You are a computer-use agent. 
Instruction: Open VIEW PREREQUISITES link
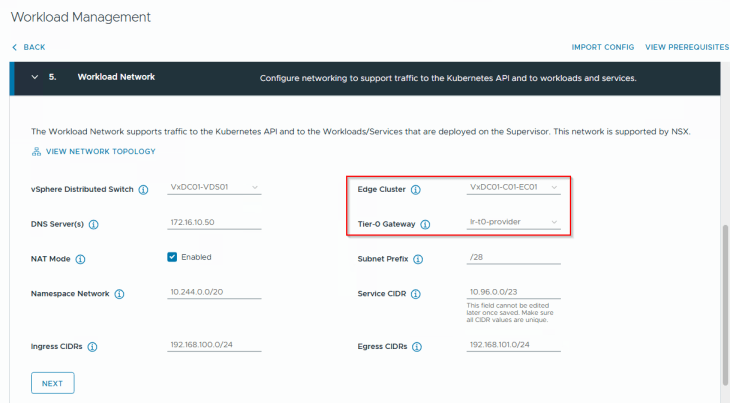[686, 47]
